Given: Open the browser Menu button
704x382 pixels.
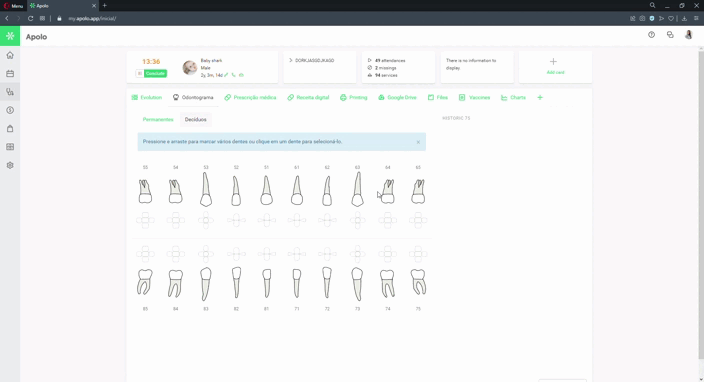Looking at the screenshot, I should pyautogui.click(x=13, y=6).
